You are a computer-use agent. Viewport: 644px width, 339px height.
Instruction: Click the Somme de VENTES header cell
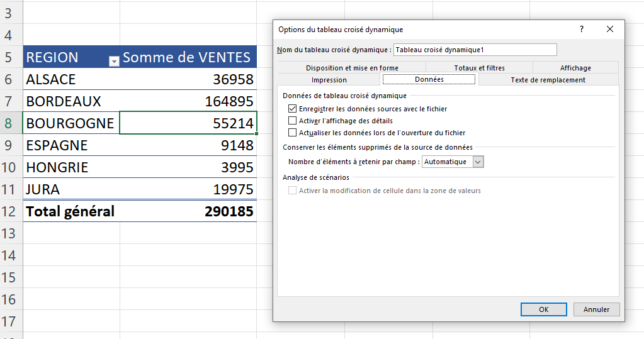(188, 57)
